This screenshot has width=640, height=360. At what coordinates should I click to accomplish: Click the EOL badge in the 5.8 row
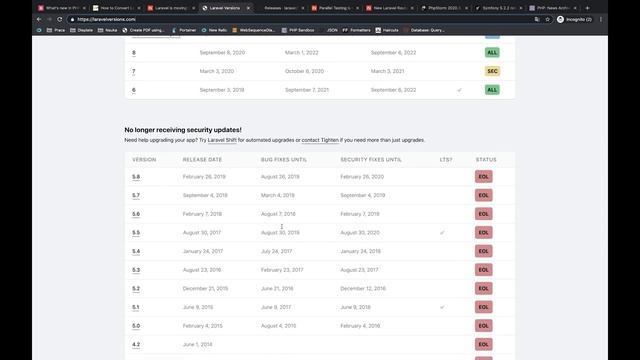click(484, 177)
